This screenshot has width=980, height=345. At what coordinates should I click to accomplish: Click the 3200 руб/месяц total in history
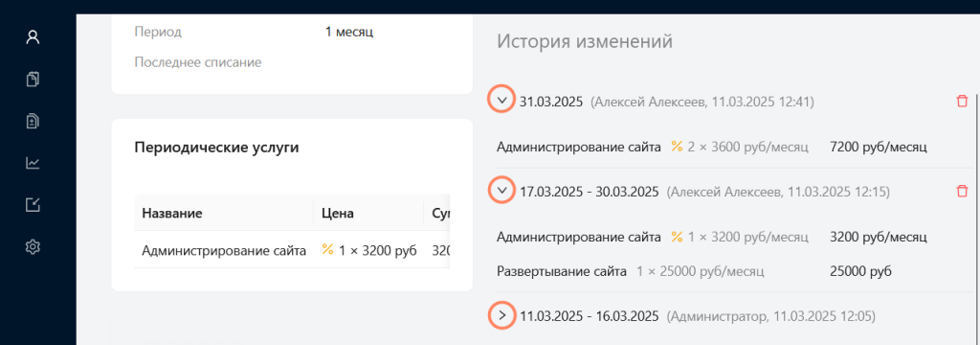pos(879,238)
